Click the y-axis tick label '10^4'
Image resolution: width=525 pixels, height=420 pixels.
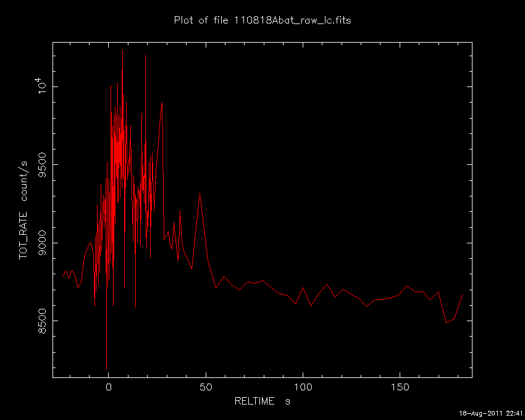coord(41,86)
